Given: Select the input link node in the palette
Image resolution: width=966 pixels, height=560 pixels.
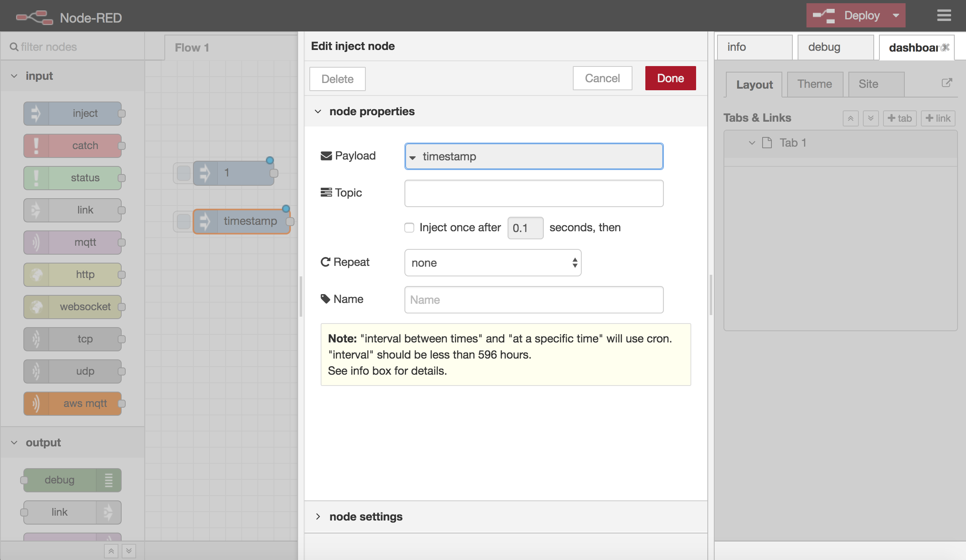Looking at the screenshot, I should (x=73, y=210).
